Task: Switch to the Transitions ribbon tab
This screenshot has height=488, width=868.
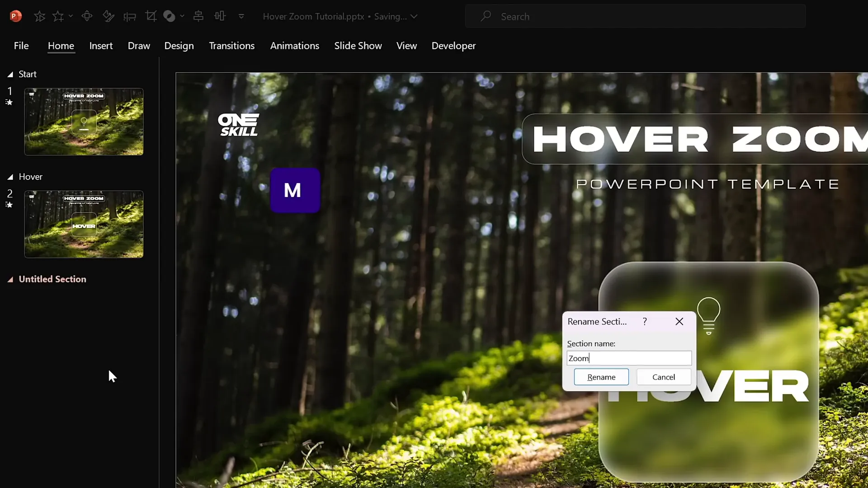Action: [x=232, y=46]
